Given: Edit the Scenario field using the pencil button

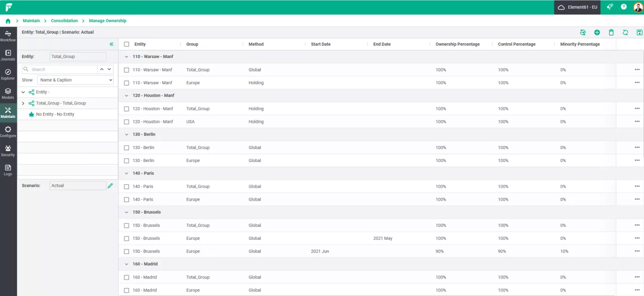Looking at the screenshot, I should (110, 185).
